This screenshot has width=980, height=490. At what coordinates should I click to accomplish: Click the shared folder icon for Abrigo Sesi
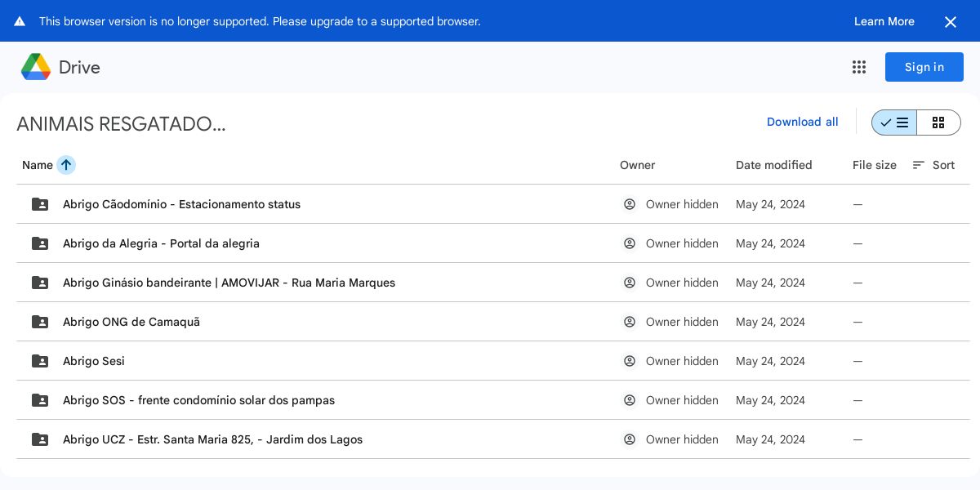(x=40, y=361)
